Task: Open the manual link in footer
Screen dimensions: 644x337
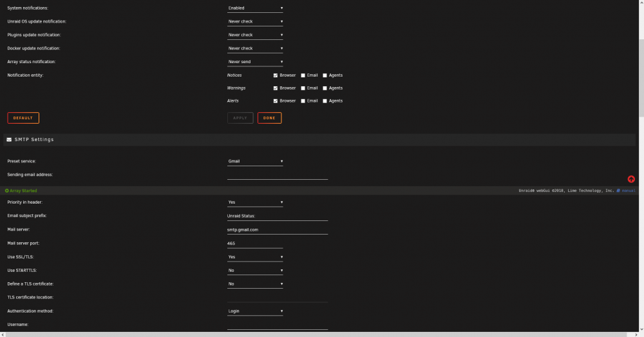Action: tap(629, 191)
